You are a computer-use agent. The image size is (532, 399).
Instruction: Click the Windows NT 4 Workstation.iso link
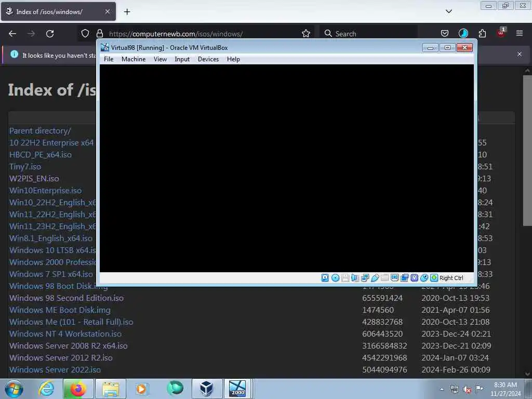tap(65, 334)
